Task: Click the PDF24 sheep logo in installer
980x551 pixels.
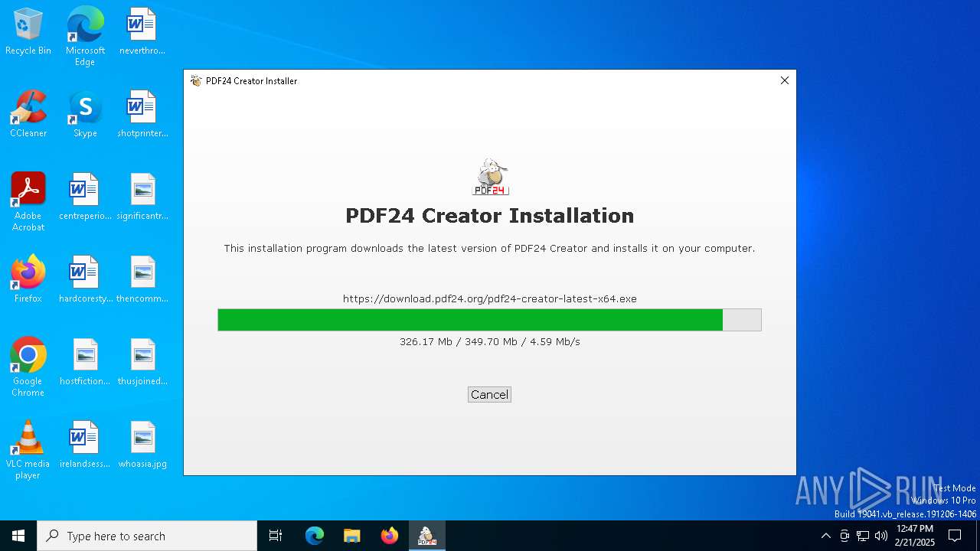Action: [x=490, y=177]
